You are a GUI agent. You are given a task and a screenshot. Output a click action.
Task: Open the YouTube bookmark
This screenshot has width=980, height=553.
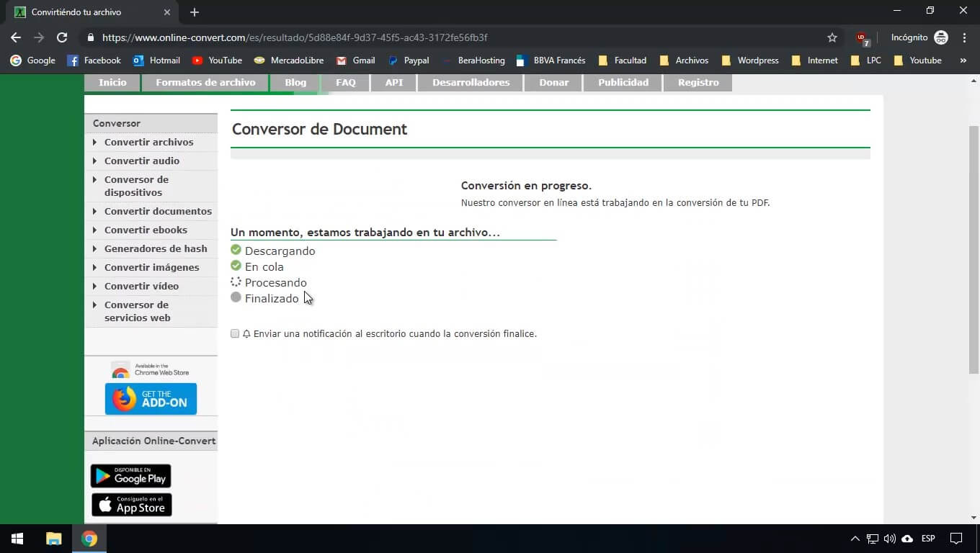click(216, 60)
